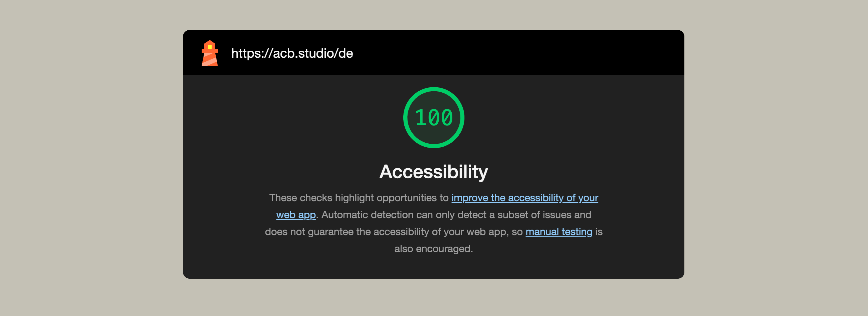Open the "manual testing" link

point(558,232)
